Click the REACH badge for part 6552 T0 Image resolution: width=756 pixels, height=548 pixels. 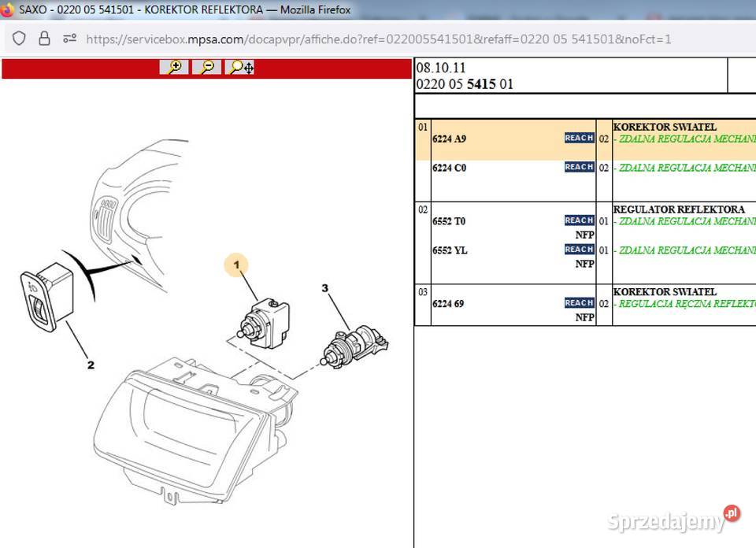click(579, 220)
